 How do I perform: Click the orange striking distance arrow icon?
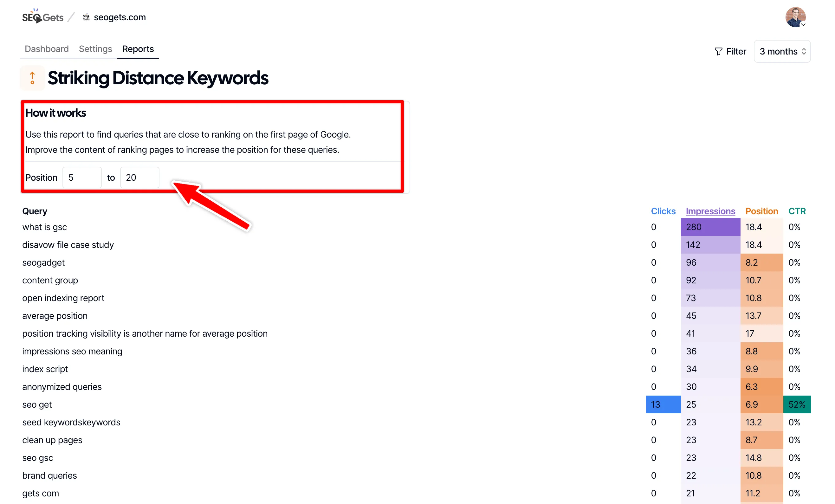click(32, 78)
